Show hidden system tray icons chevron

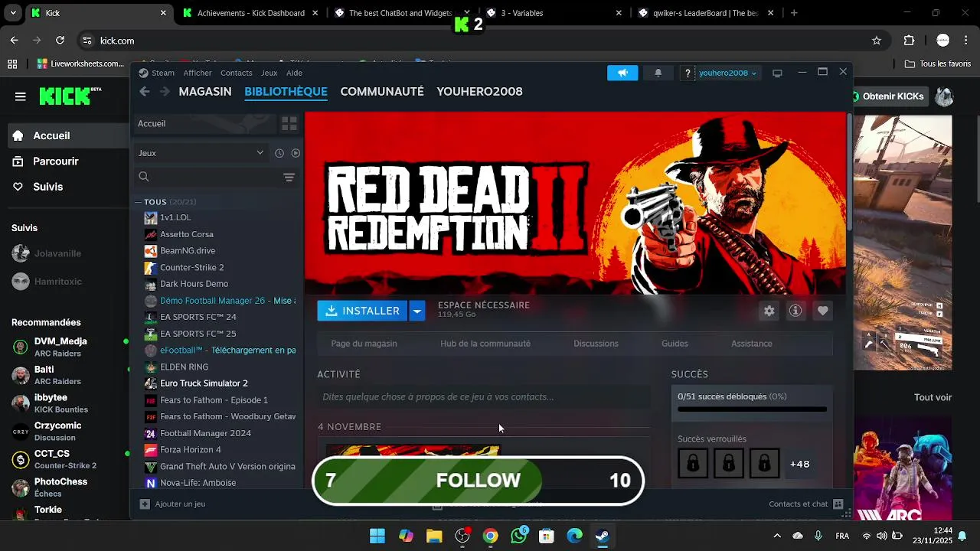777,536
